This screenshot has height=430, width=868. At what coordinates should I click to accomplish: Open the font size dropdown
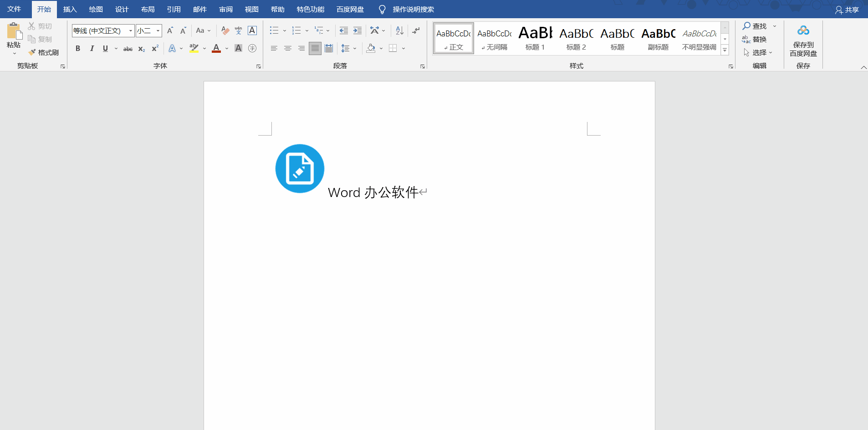[x=158, y=30]
